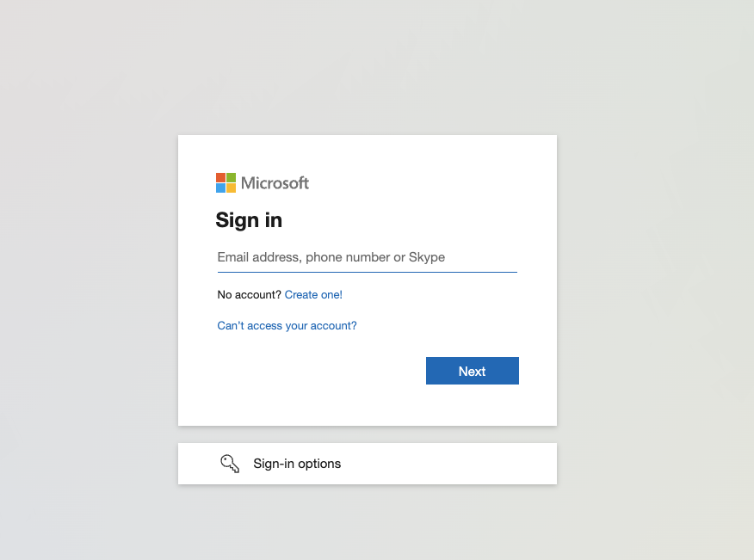Click the yellow square in the Microsoft logo
Image resolution: width=754 pixels, height=560 pixels.
point(231,188)
